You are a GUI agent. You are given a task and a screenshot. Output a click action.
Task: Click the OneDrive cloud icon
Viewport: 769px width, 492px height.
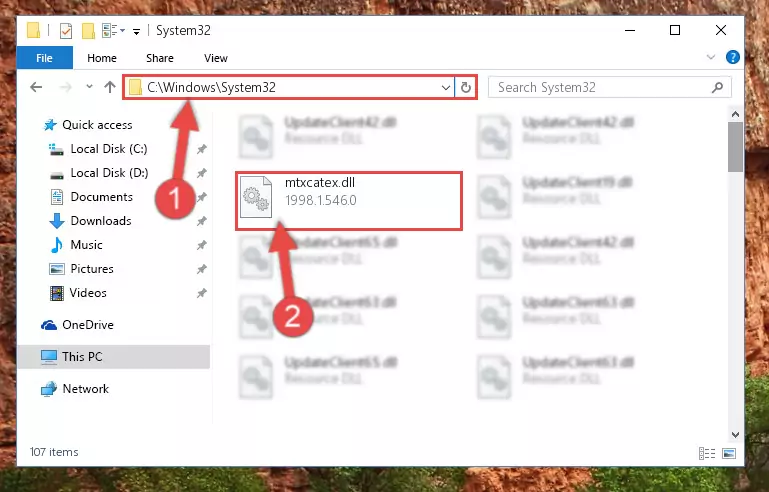pos(49,325)
